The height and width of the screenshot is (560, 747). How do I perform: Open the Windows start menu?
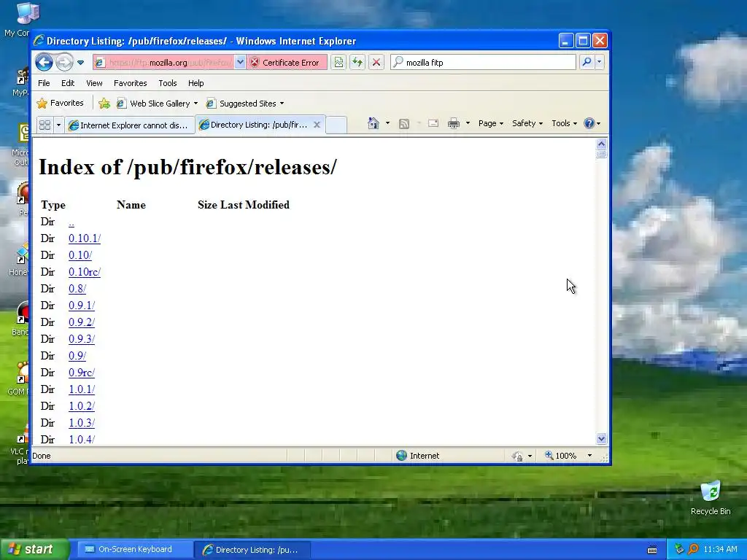34,549
